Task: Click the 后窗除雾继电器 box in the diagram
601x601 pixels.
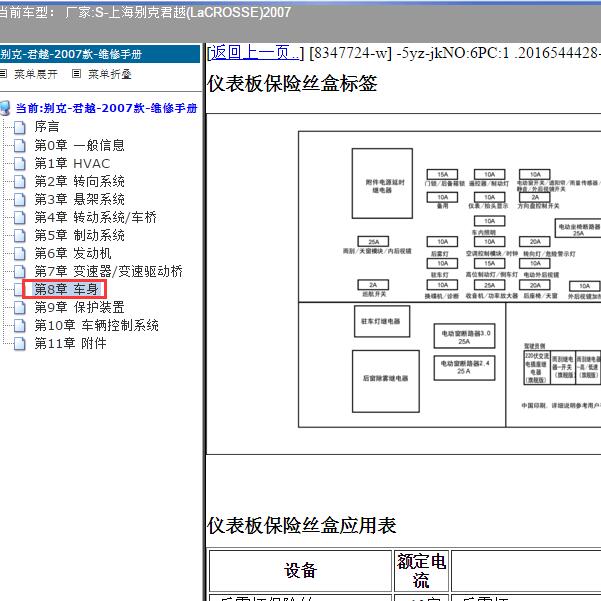Action: pyautogui.click(x=386, y=381)
